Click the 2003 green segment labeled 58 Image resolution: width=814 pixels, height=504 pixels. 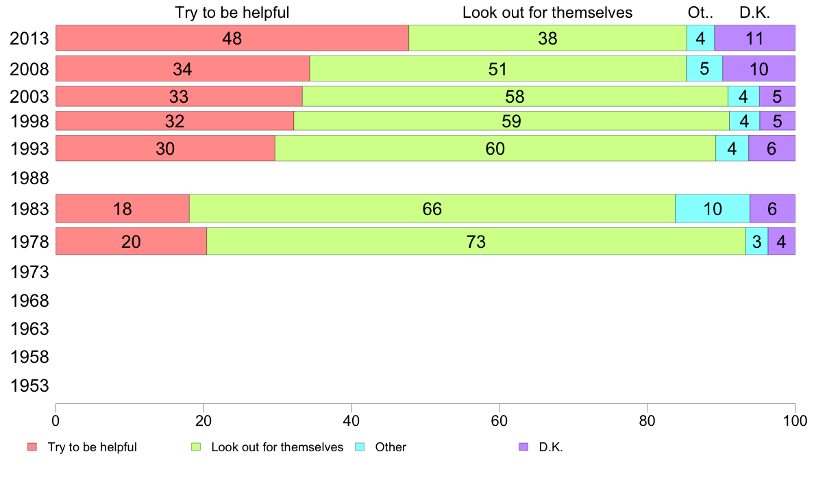[x=515, y=97]
